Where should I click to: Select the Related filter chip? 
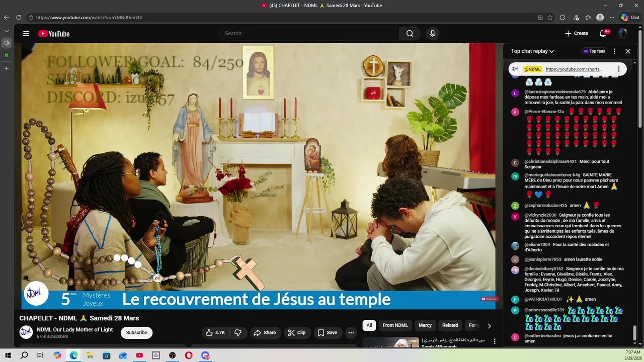[450, 325]
